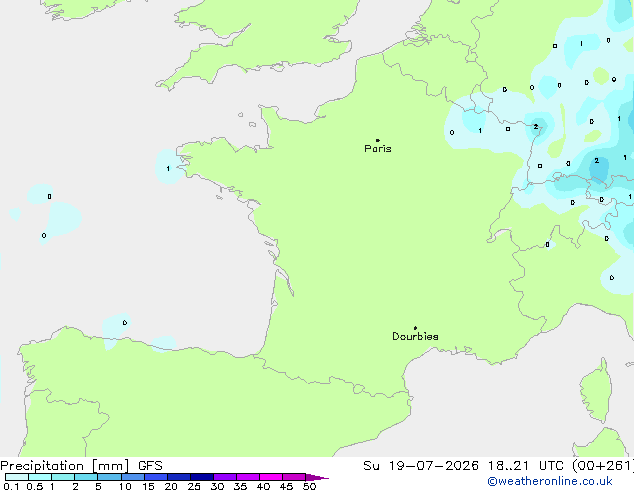
Task: Click the forecast date Su 19-07-2026 text
Action: point(421,466)
